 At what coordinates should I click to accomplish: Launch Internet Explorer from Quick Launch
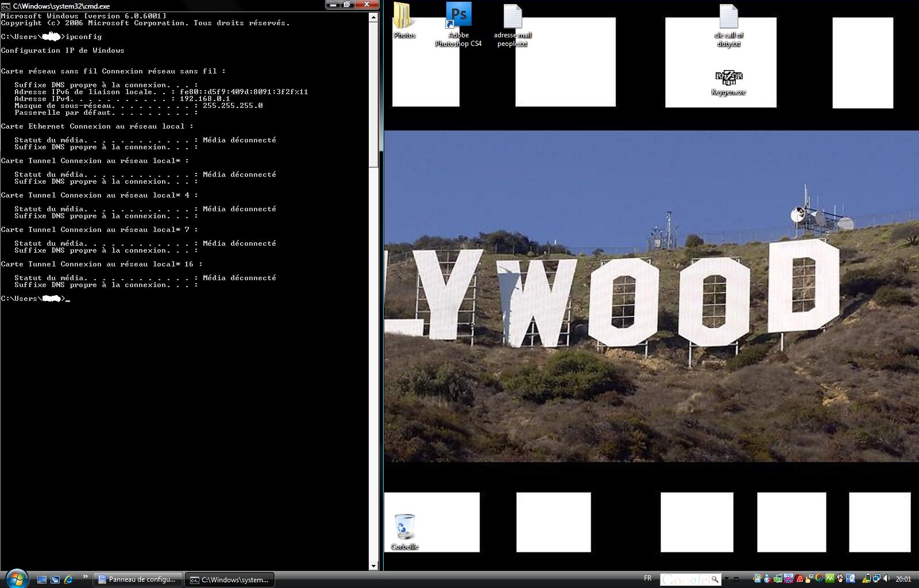point(68,579)
